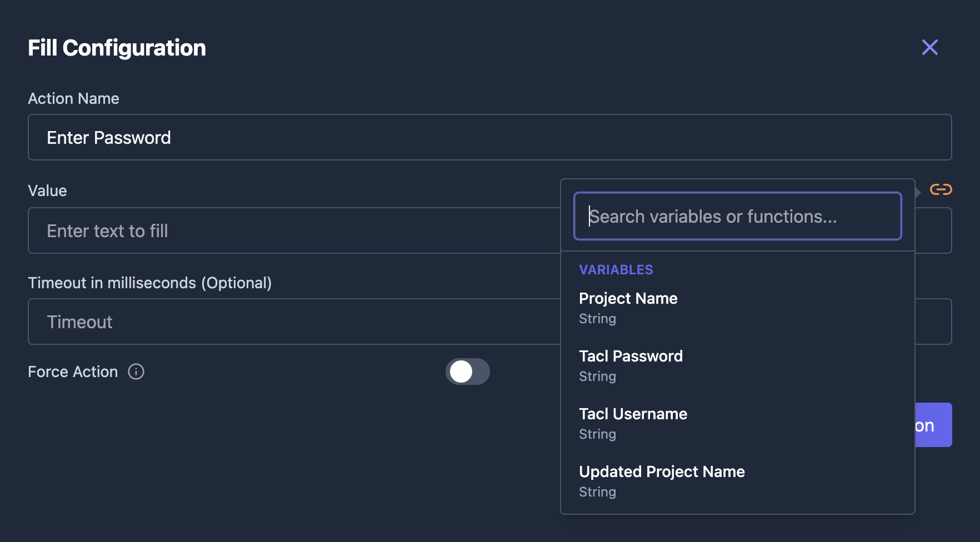Focus the Action Name input field
Image resolution: width=980 pixels, height=542 pixels.
coord(489,137)
